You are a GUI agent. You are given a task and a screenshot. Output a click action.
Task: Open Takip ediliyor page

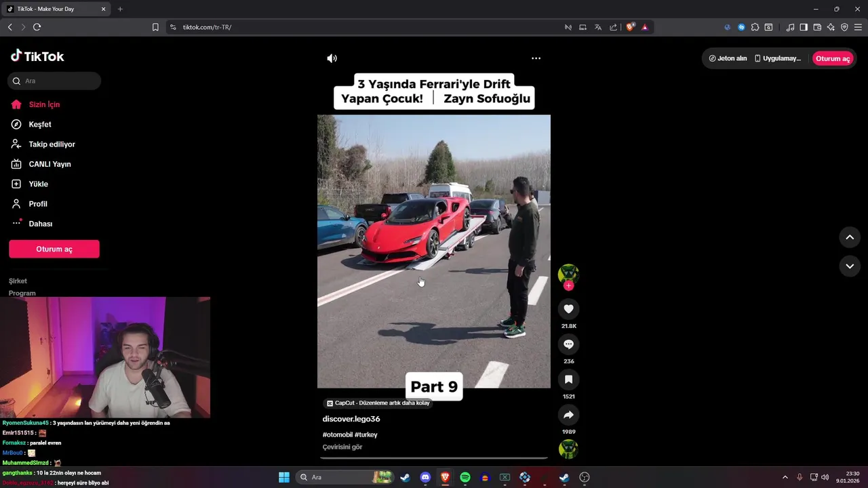point(52,144)
